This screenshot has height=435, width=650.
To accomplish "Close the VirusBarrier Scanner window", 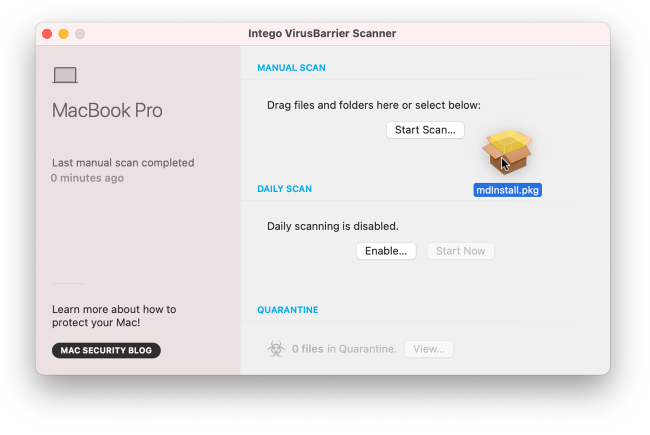I will pos(47,34).
